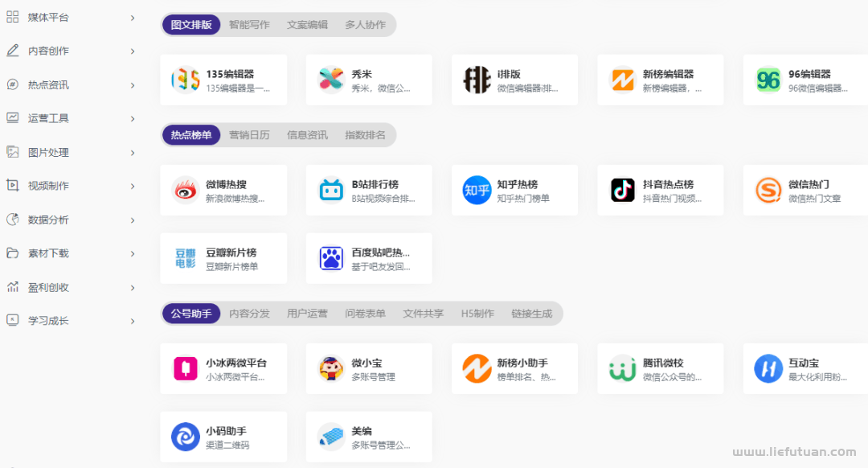Switch to the 文件共享 tab
The width and height of the screenshot is (868, 468).
pyautogui.click(x=423, y=313)
